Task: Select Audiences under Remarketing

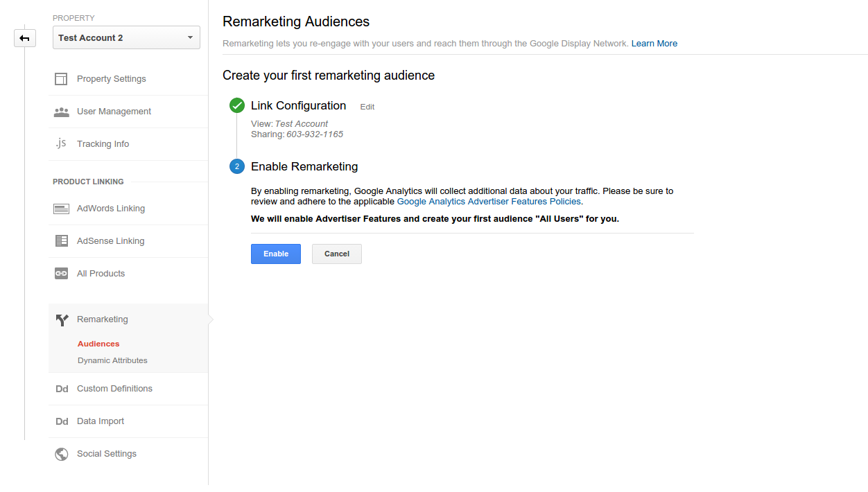Action: (98, 344)
